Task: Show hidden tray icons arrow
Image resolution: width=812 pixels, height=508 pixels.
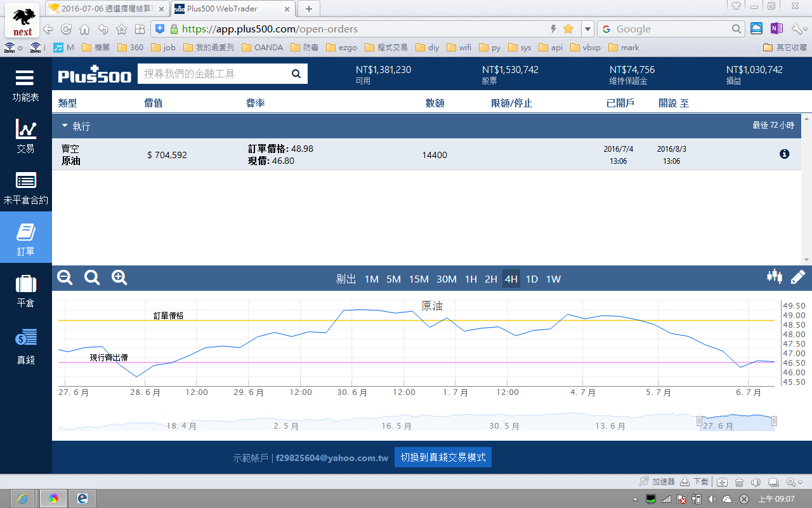Action: [636, 499]
